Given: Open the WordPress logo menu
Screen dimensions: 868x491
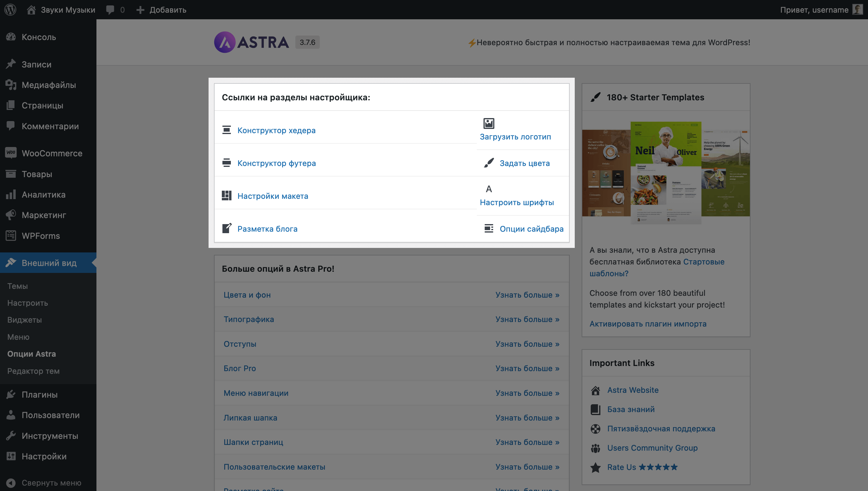Looking at the screenshot, I should click(x=11, y=9).
